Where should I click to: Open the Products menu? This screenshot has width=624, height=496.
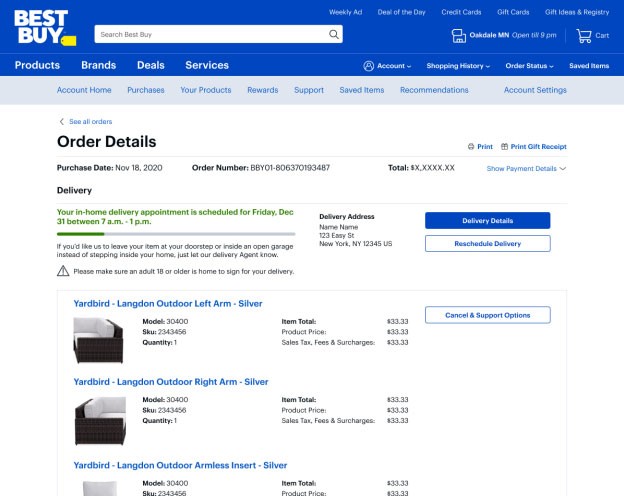[x=37, y=65]
